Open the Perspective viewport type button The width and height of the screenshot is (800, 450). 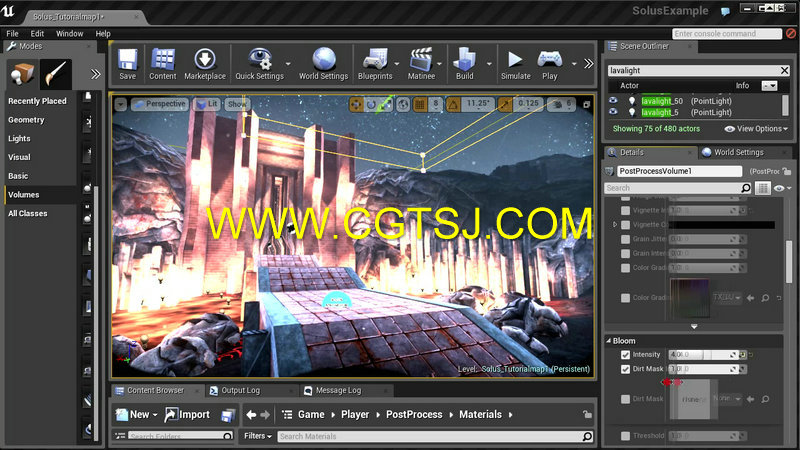point(160,104)
